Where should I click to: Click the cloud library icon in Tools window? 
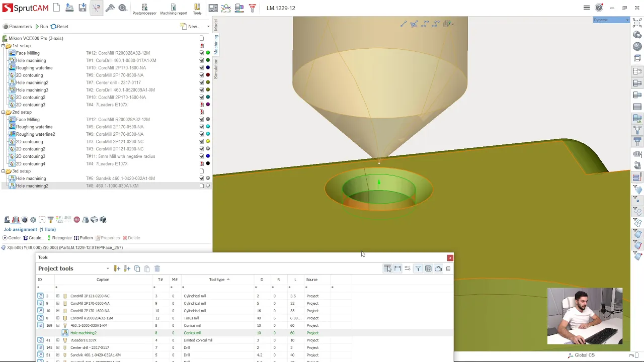pos(438,268)
